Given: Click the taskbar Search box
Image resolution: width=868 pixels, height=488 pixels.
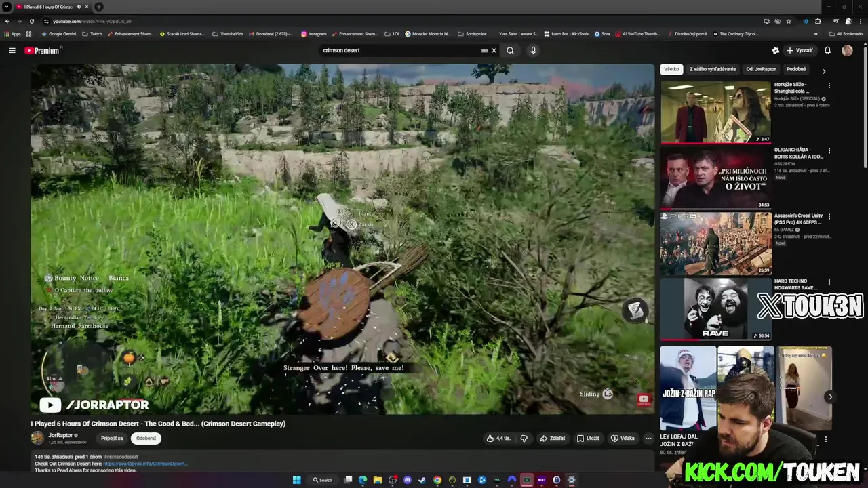Looking at the screenshot, I should pos(323,480).
